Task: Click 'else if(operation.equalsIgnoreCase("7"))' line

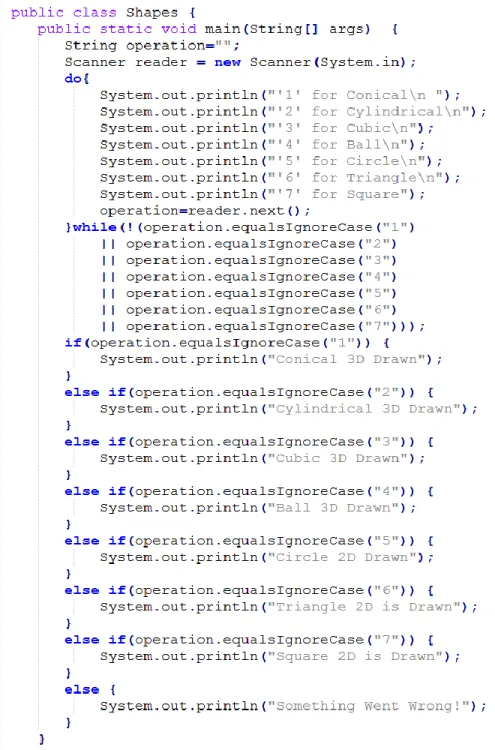Action: pyautogui.click(x=249, y=640)
